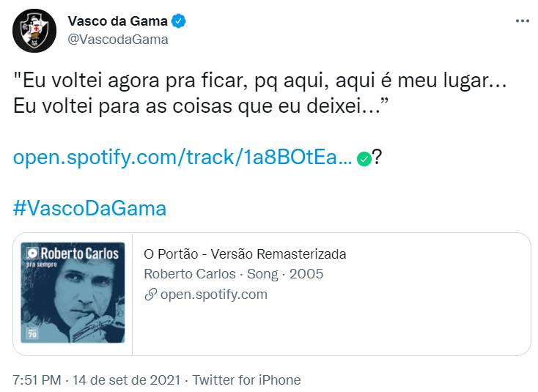The width and height of the screenshot is (538, 392).
Task: Click the blue verified badge
Action: [x=178, y=21]
